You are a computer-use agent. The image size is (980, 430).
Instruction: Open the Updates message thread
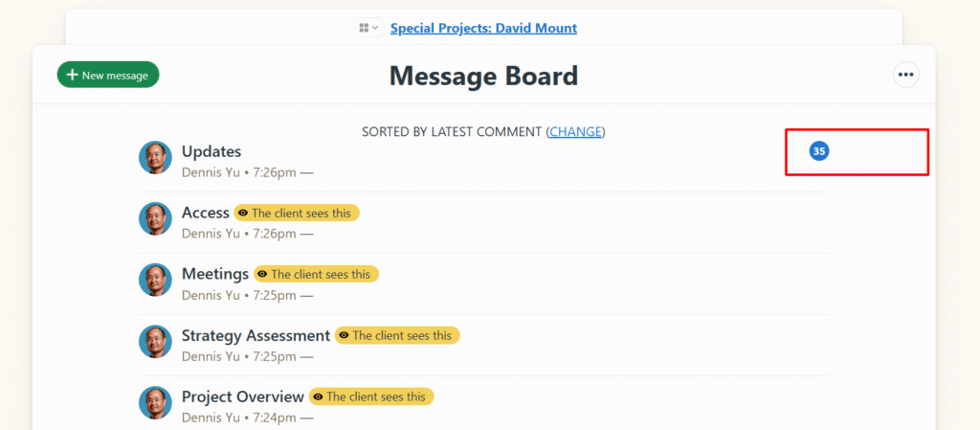point(212,151)
